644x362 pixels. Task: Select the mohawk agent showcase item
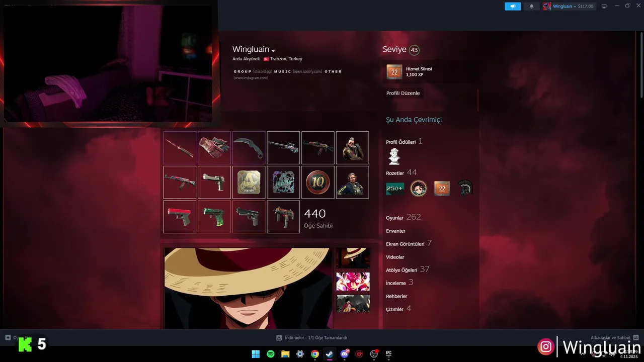click(x=353, y=148)
